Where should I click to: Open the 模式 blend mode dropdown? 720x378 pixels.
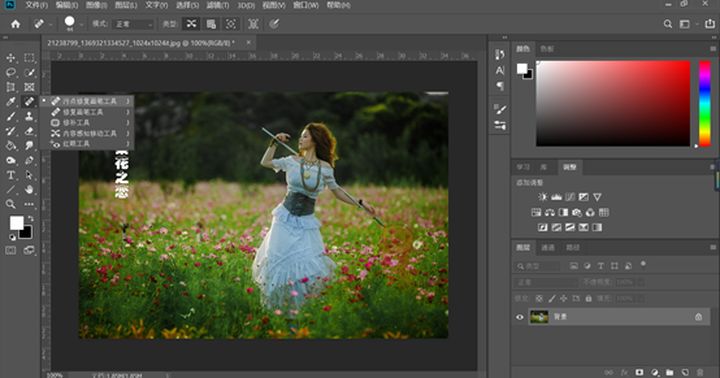(x=133, y=24)
